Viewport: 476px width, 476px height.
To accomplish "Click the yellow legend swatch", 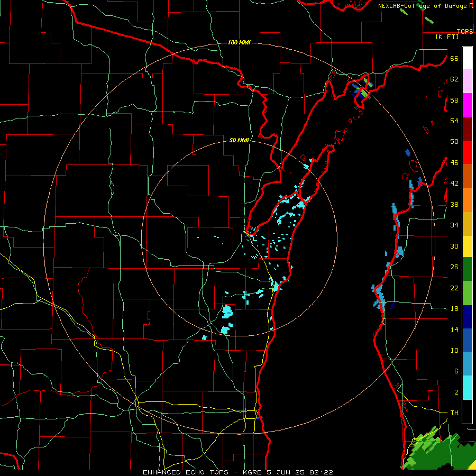I will tap(467, 246).
